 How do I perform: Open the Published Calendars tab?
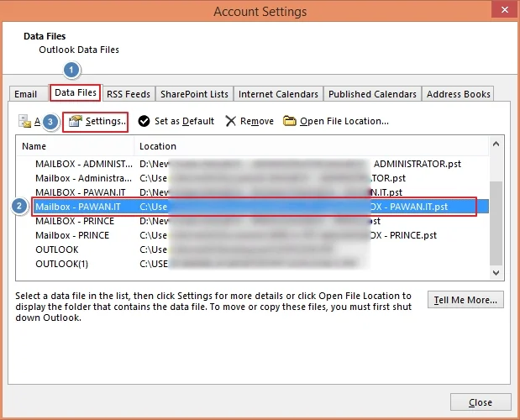click(372, 94)
